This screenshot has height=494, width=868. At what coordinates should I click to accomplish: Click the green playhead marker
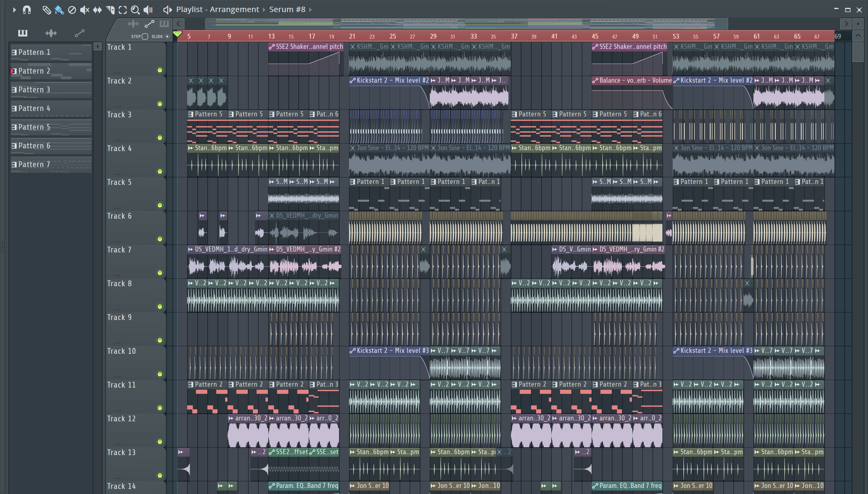tap(177, 34)
